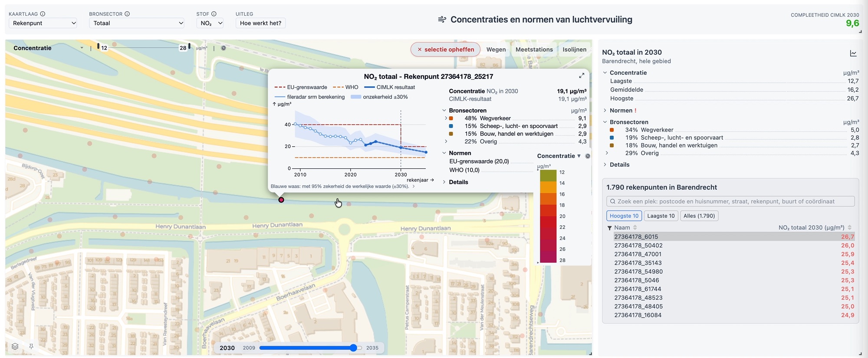Image resolution: width=868 pixels, height=358 pixels.
Task: Open map legend settings gear near µg/m³ range
Action: pyautogui.click(x=224, y=48)
